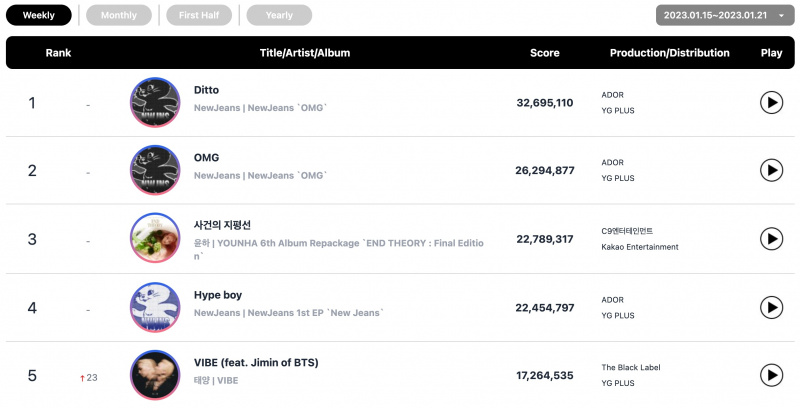Play the song Ditto
The image size is (800, 408).
tap(771, 103)
